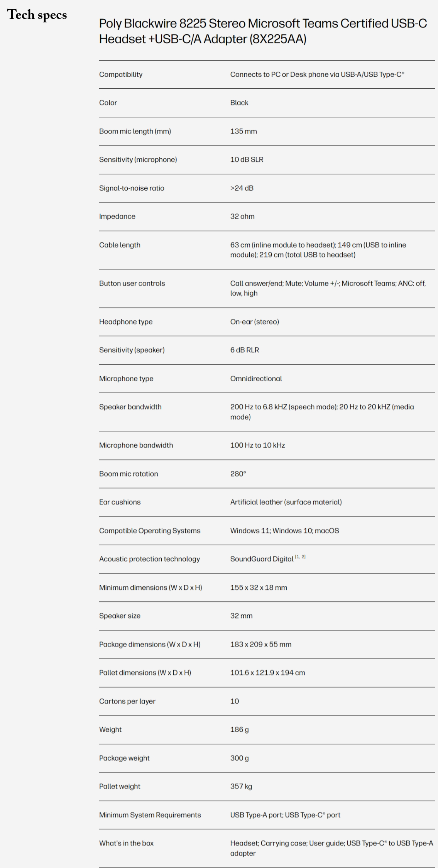The width and height of the screenshot is (438, 868).
Task: Click the Compatibility row label
Action: 121,74
